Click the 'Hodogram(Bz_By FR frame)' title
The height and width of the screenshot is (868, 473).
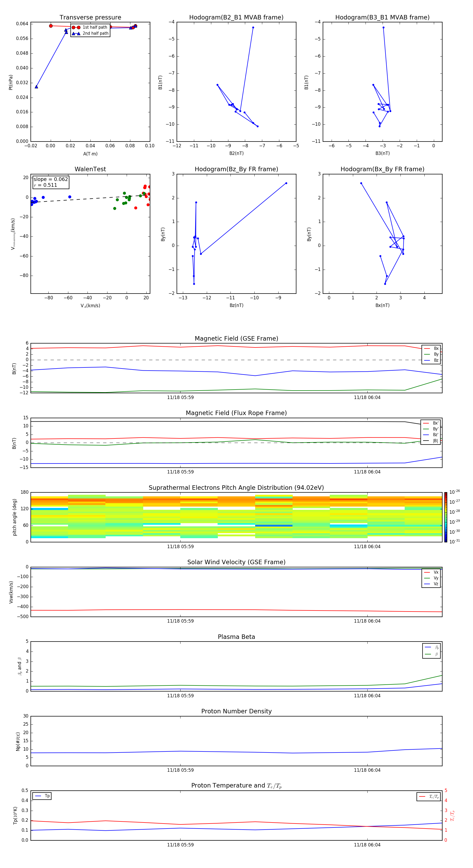point(236,169)
